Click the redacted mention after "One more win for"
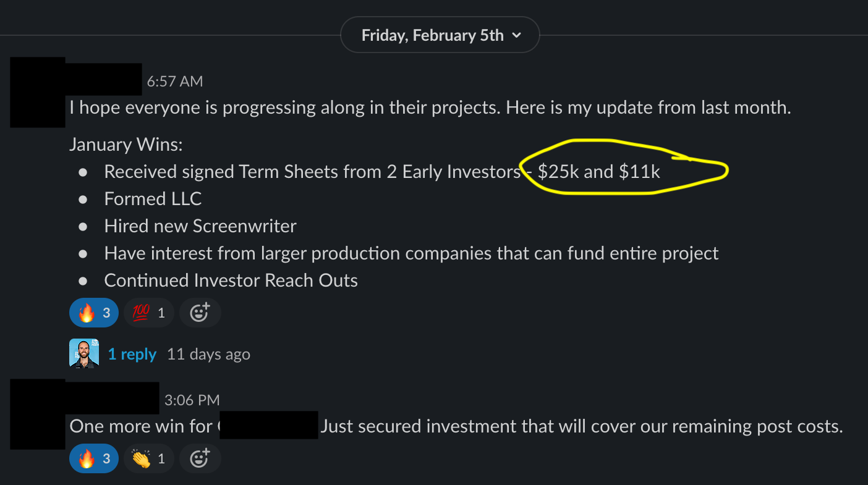Screen dimensions: 868x485 268,425
